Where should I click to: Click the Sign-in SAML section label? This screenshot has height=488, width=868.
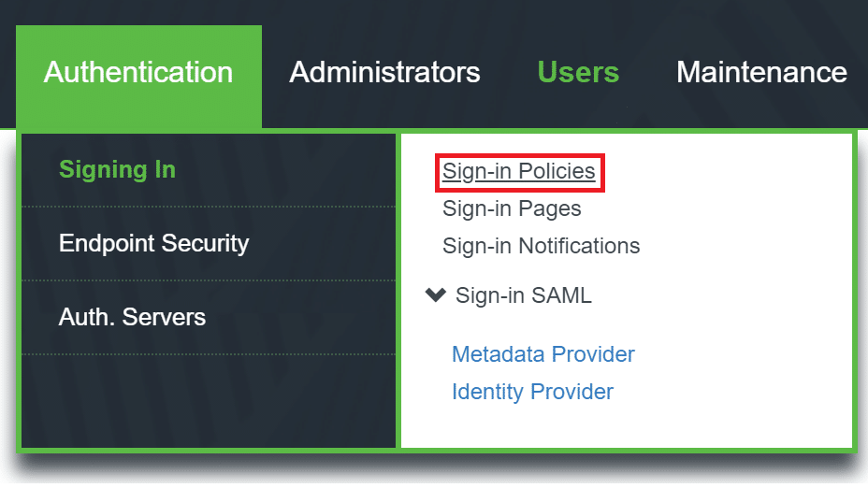tap(523, 295)
